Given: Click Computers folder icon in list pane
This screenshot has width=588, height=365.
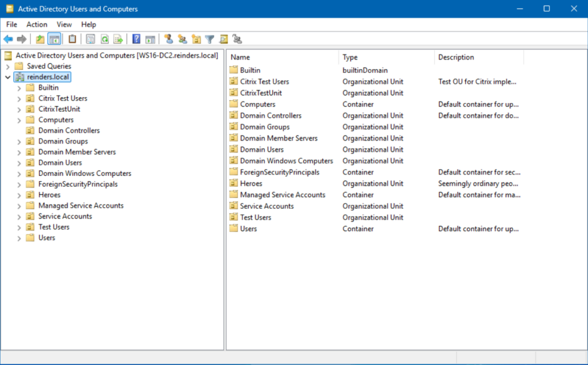Looking at the screenshot, I should click(234, 104).
